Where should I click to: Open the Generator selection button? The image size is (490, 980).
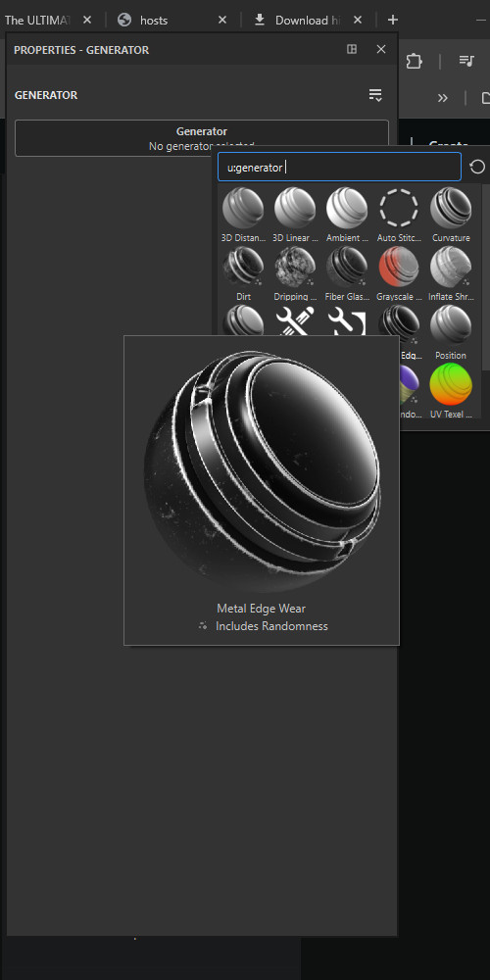[x=202, y=138]
